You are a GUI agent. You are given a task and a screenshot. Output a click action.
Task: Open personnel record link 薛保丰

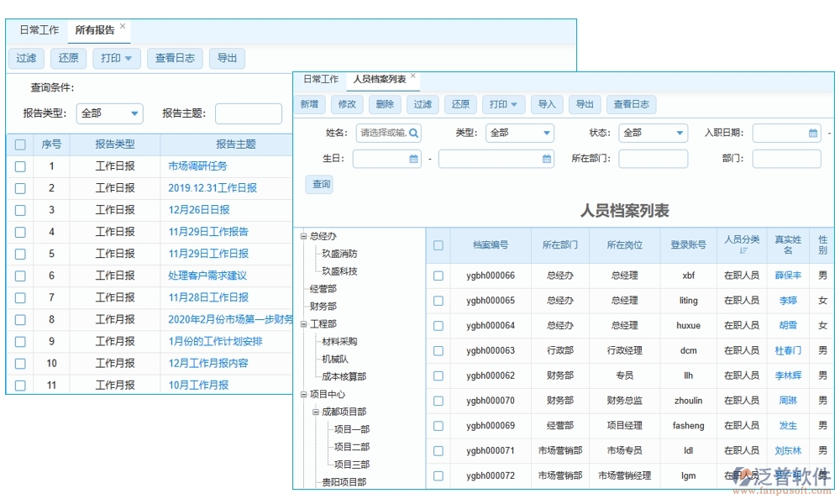click(787, 276)
